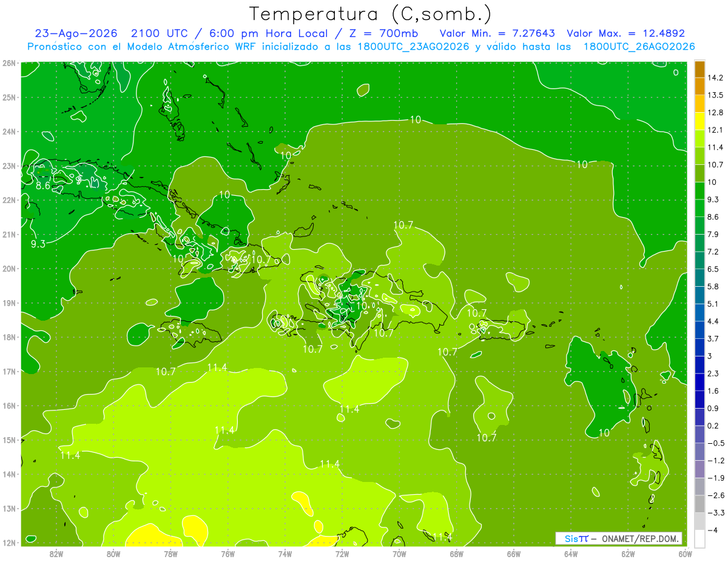Click the "2100 UTC" time text
The height and width of the screenshot is (562, 728).
[160, 33]
